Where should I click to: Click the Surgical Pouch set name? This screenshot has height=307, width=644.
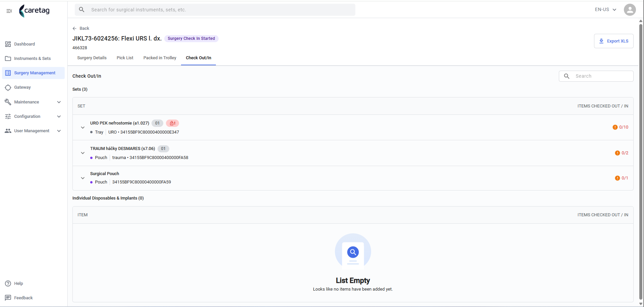[105, 174]
